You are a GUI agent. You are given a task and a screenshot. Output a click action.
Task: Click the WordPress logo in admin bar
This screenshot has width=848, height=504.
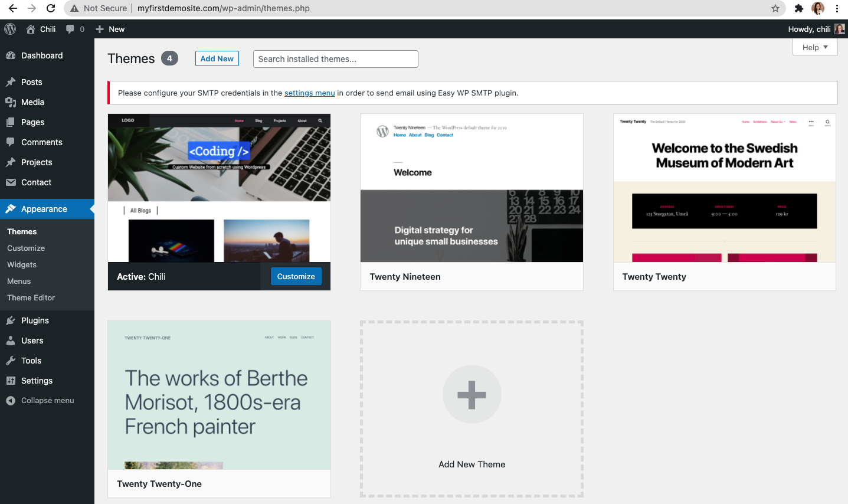pyautogui.click(x=10, y=29)
